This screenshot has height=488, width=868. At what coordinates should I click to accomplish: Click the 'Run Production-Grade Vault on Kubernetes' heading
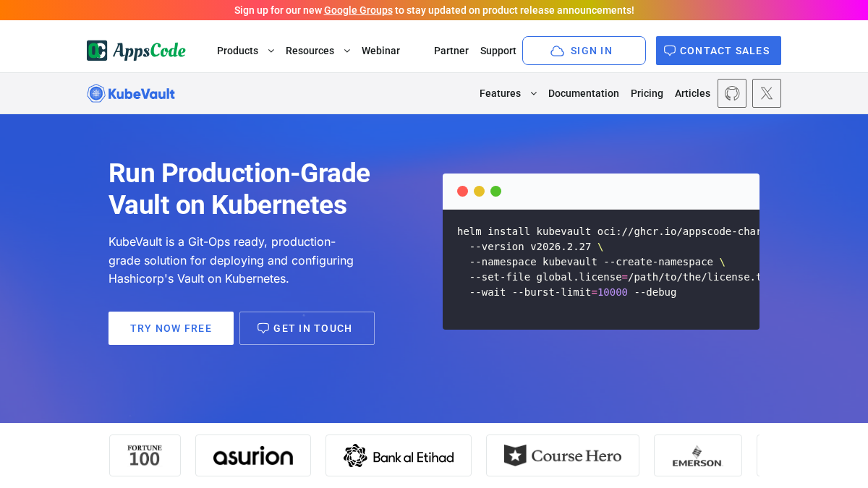click(239, 189)
